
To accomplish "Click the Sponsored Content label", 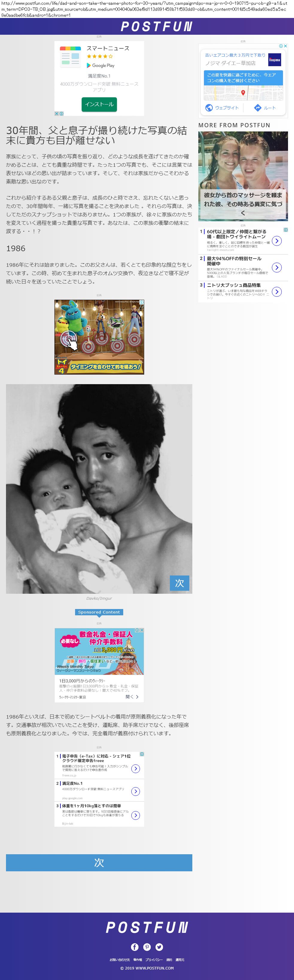I will pyautogui.click(x=99, y=612).
